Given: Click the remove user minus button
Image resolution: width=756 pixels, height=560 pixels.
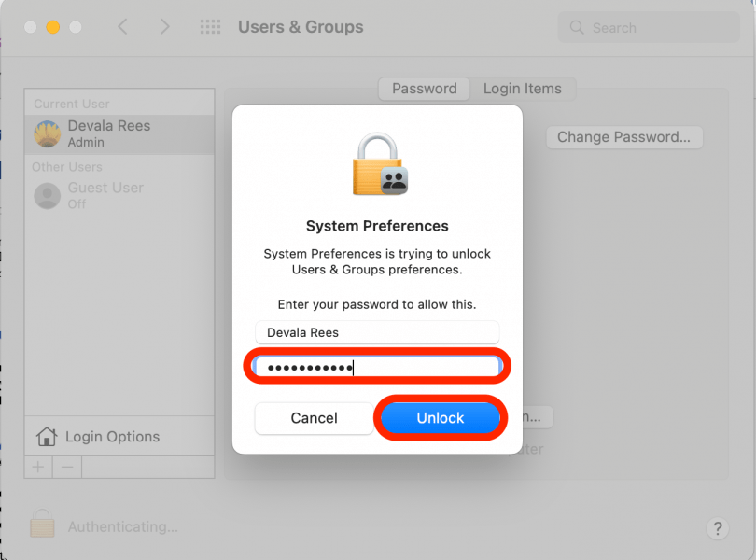Looking at the screenshot, I should pos(66,467).
